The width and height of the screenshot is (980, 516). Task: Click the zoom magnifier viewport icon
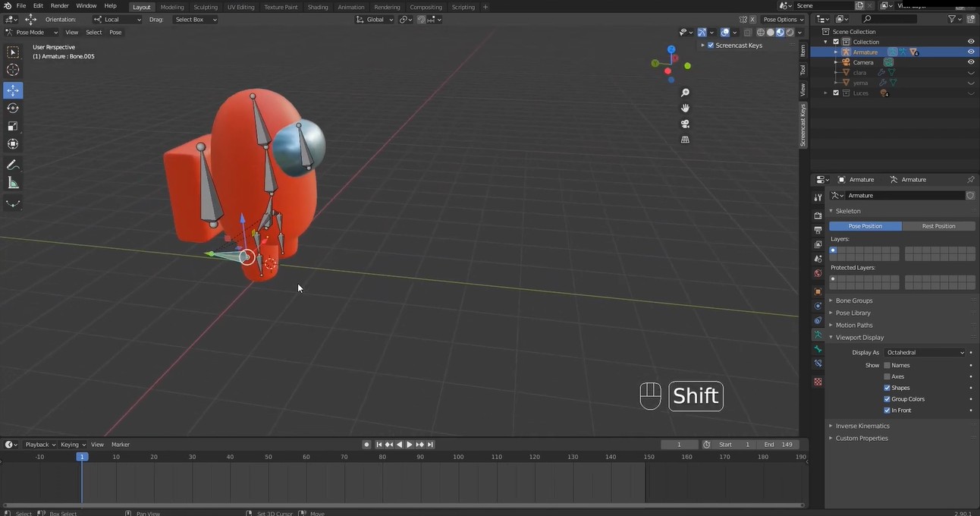685,93
